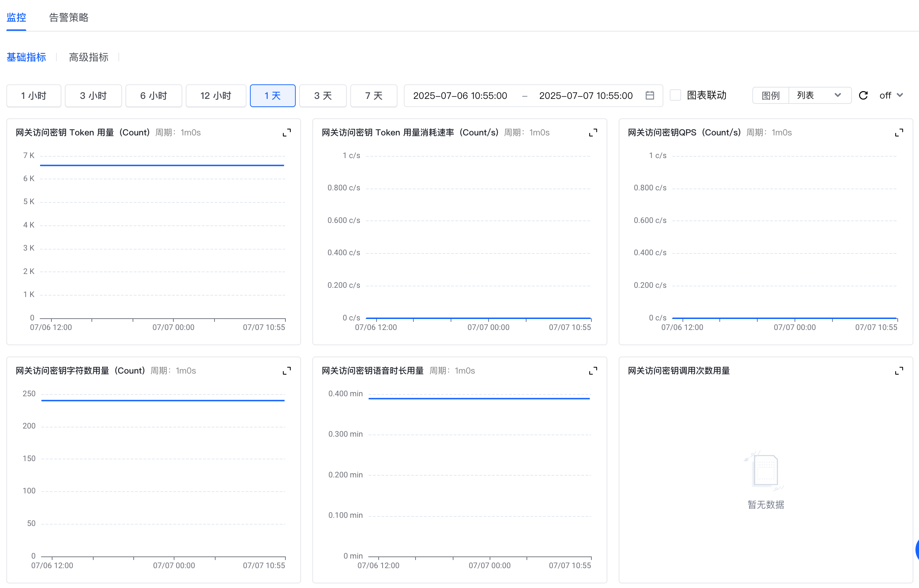This screenshot has width=919, height=588.
Task: Open the 列表 legend dropdown
Action: click(x=819, y=95)
